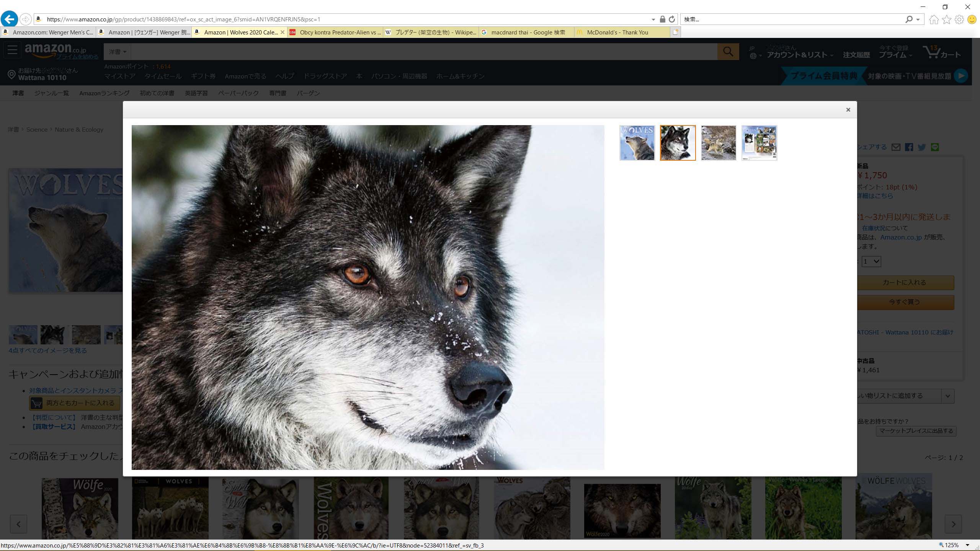Open the shopping cart icon
The image size is (980, 551).
[941, 52]
